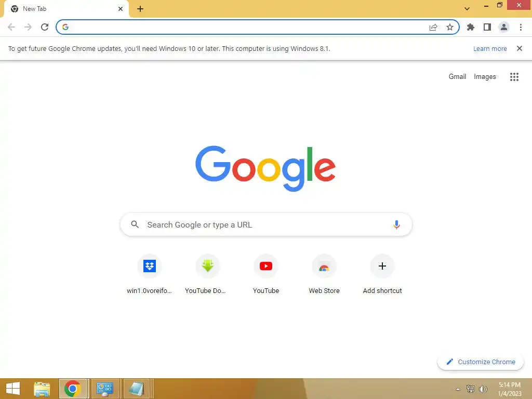
Task: Focus the Search Google or type a URL box
Action: (x=267, y=224)
